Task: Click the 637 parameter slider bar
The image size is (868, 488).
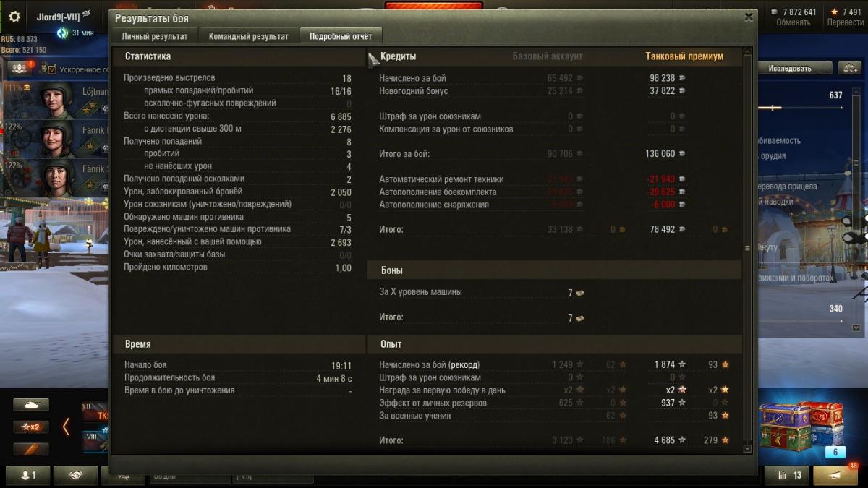Action: tap(800, 108)
